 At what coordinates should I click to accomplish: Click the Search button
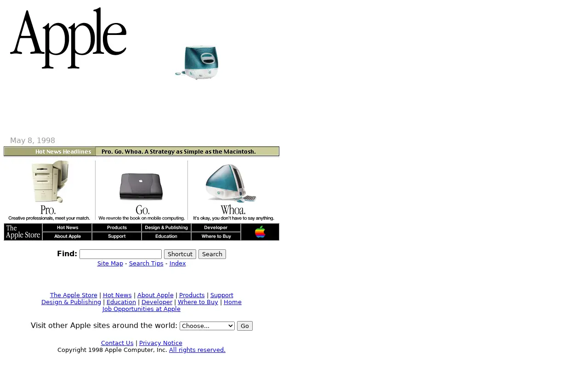click(x=212, y=254)
